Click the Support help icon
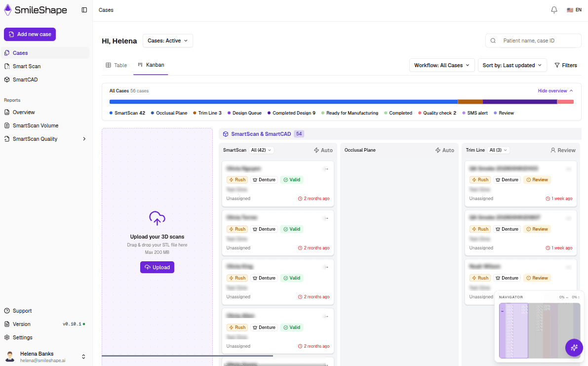 click(x=7, y=311)
